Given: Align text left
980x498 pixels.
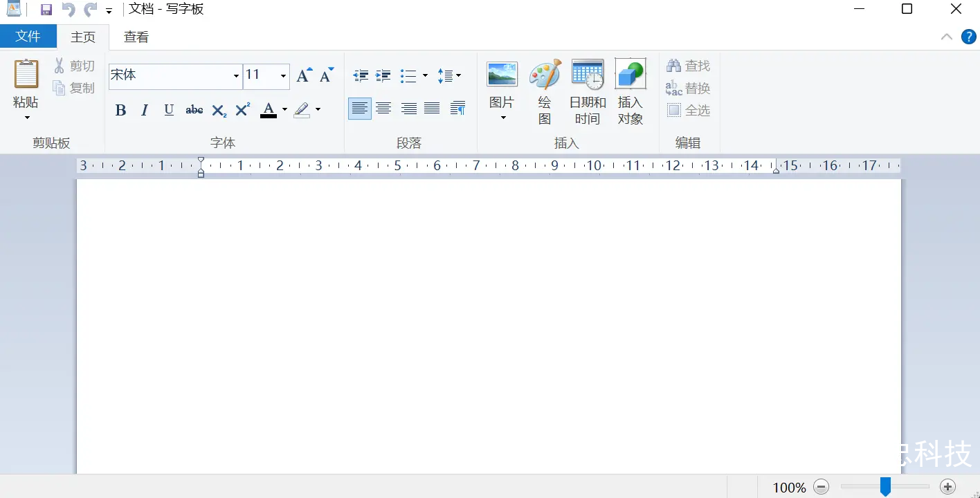Looking at the screenshot, I should click(x=360, y=109).
